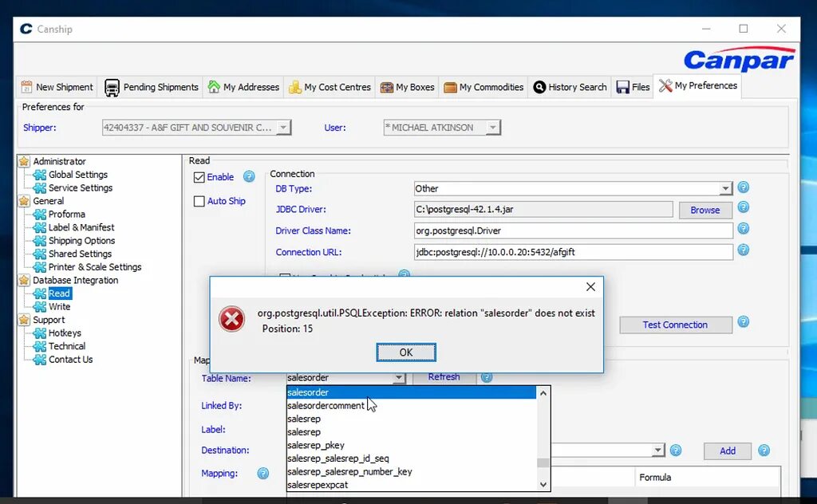Click the My Boxes icon
Viewport: 817px width, 504px height.
tap(387, 88)
